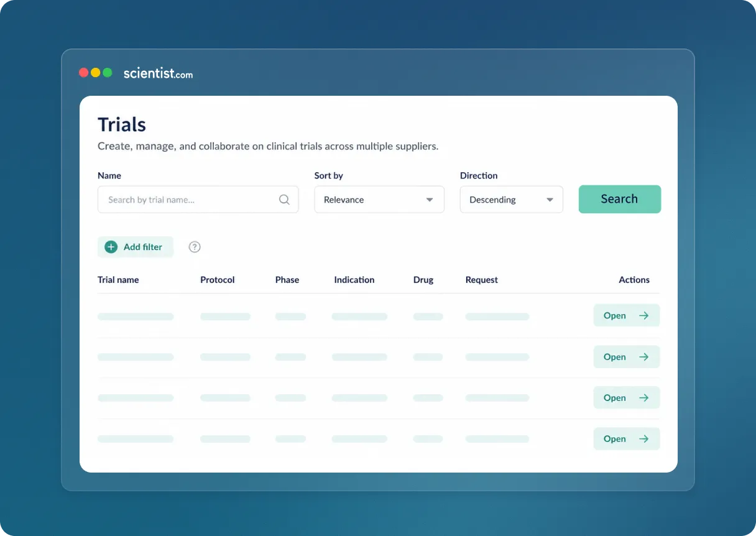
Task: Open the trial in the third row
Action: (626, 398)
